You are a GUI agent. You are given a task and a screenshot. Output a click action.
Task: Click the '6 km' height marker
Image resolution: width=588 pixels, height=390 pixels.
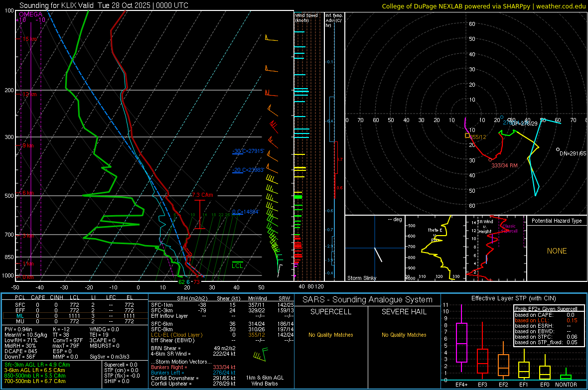(x=28, y=193)
